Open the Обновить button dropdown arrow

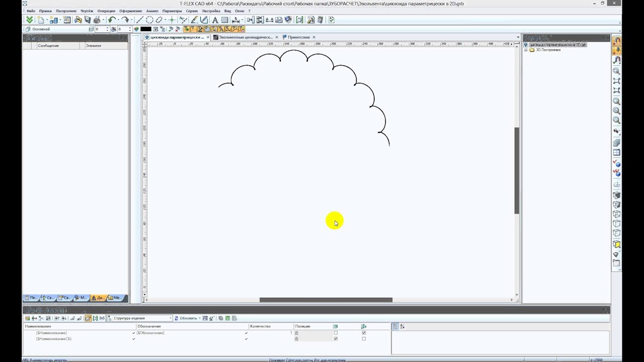pyautogui.click(x=199, y=318)
